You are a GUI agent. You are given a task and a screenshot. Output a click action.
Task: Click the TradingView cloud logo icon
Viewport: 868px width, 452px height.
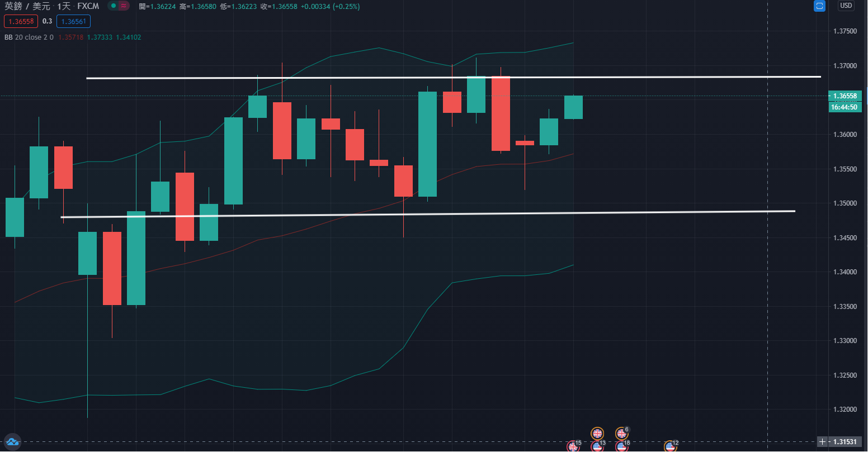12,442
